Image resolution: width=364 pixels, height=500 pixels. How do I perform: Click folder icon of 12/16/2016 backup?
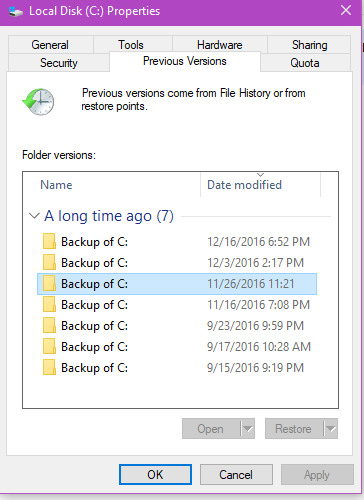click(49, 241)
